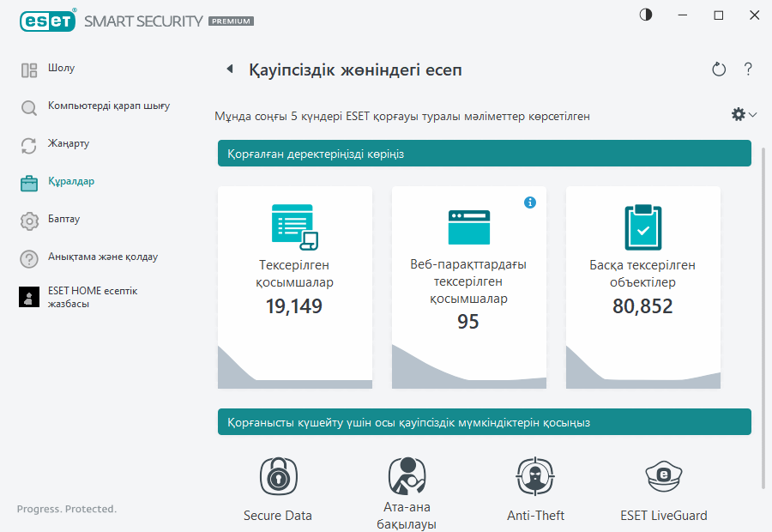Open the Компьютерді қарап шығу scan icon
This screenshot has width=772, height=532.
click(28, 106)
